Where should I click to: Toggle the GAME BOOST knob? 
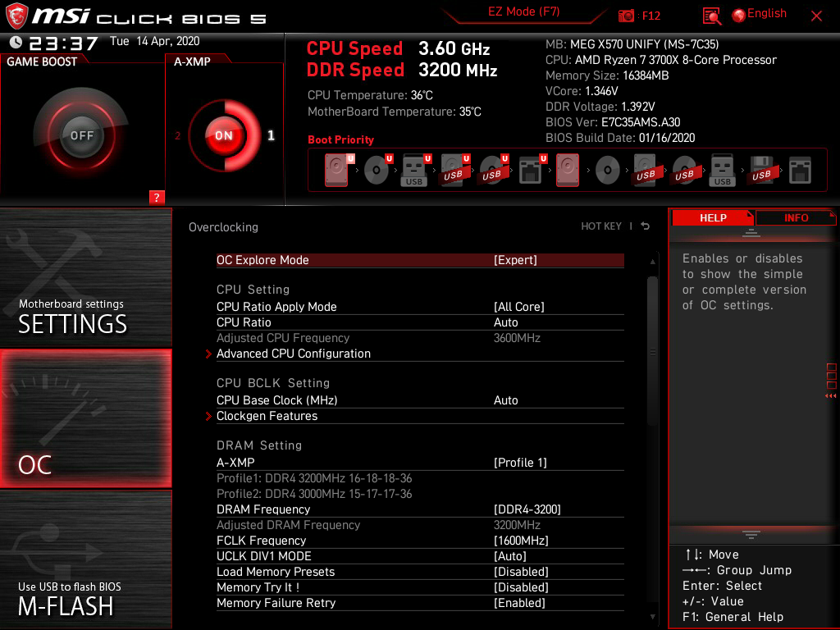(81, 135)
